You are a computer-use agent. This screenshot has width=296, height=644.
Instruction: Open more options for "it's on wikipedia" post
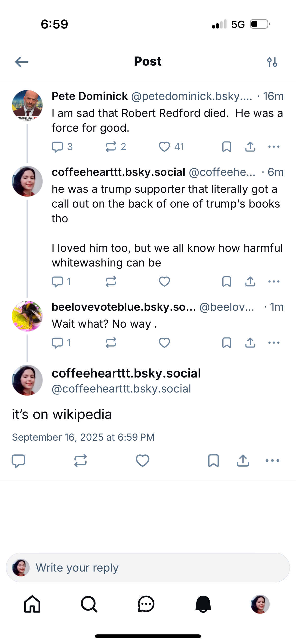click(272, 461)
